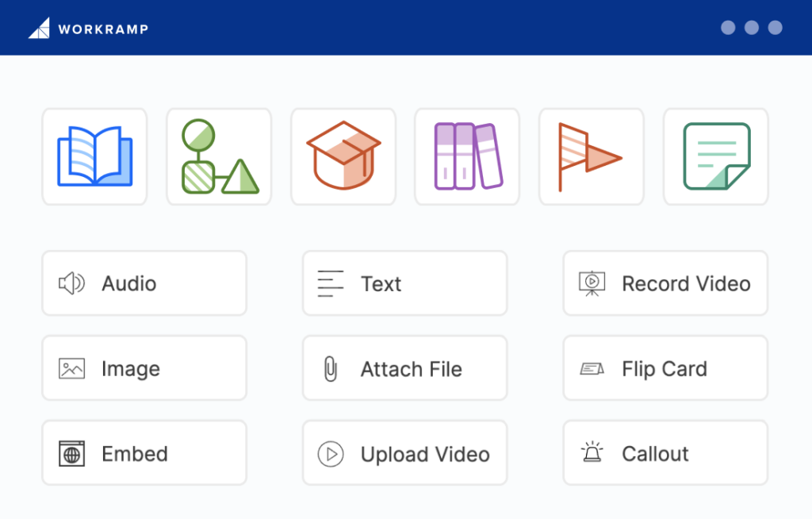This screenshot has height=519, width=812.
Task: Click the last header window dot
Action: (x=776, y=28)
